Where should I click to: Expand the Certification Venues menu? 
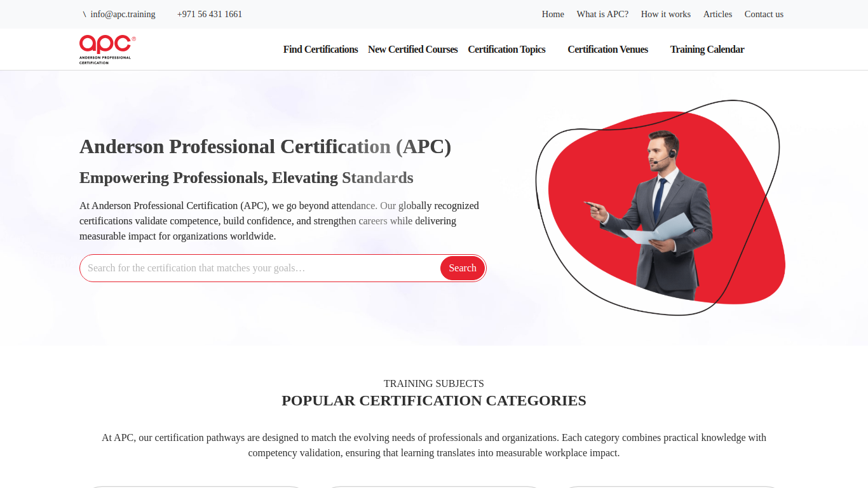[x=607, y=50]
